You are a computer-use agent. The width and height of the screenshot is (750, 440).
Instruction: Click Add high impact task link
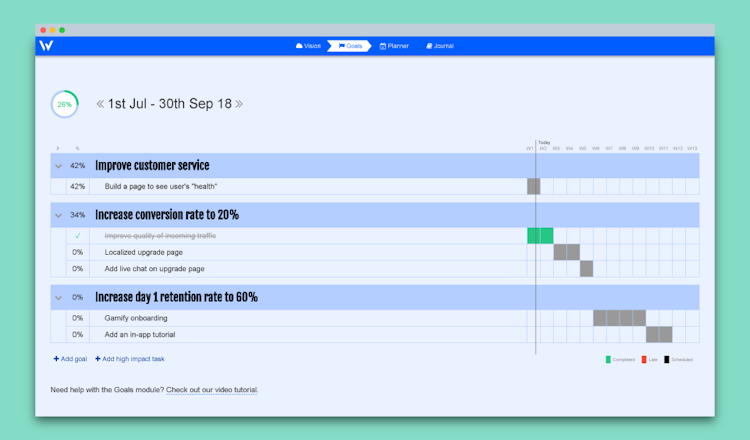click(x=130, y=359)
